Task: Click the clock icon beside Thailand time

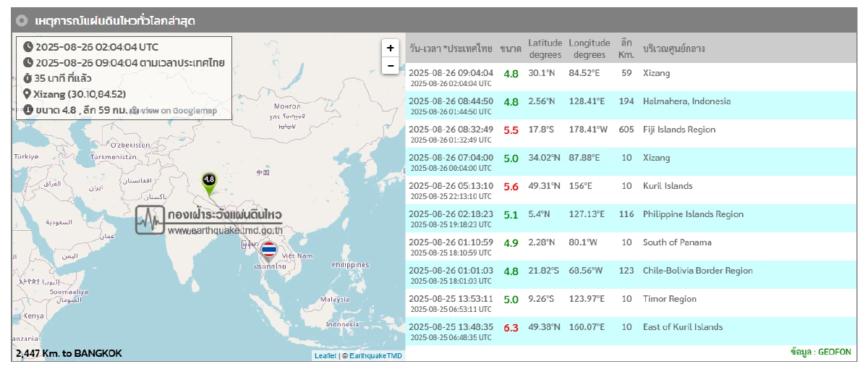Action: click(28, 62)
